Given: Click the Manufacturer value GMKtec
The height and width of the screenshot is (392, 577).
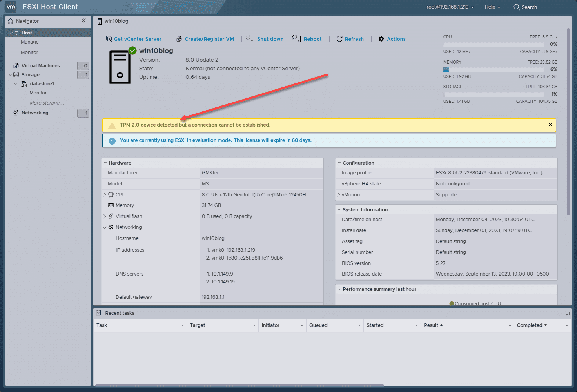Looking at the screenshot, I should [210, 173].
